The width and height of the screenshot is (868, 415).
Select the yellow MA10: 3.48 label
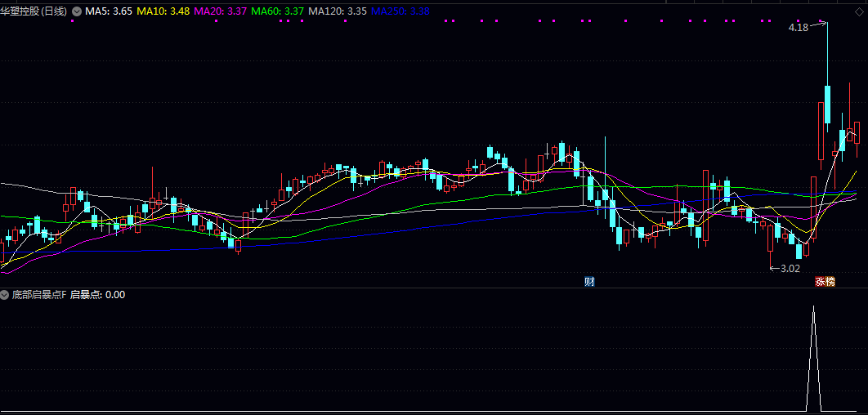coord(163,11)
